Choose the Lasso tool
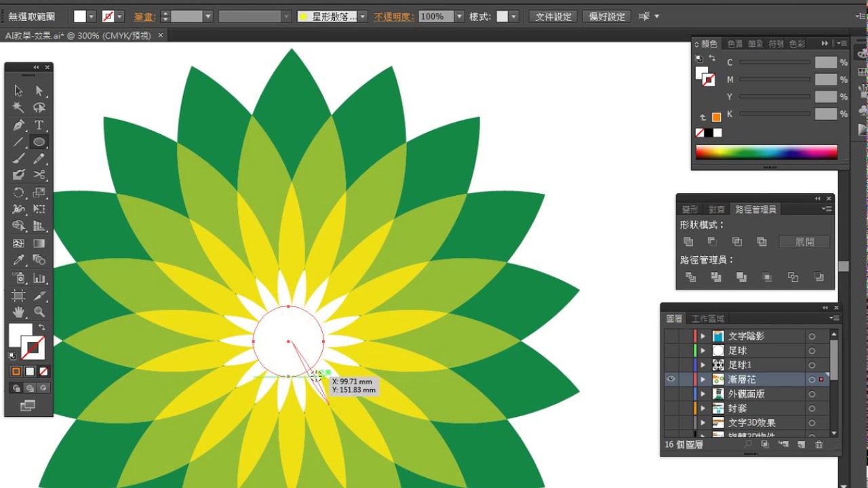The image size is (868, 488). [x=39, y=108]
